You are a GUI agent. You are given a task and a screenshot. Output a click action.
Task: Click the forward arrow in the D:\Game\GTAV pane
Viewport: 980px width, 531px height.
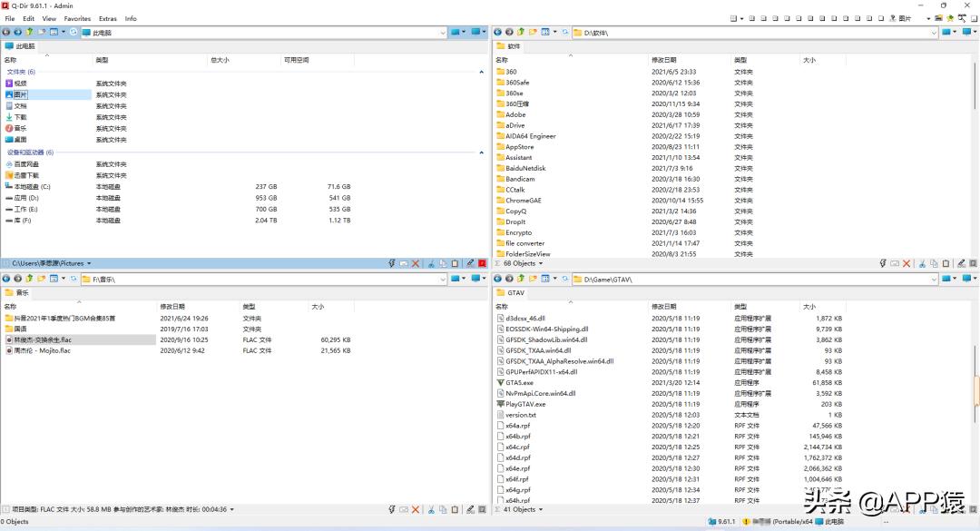509,279
